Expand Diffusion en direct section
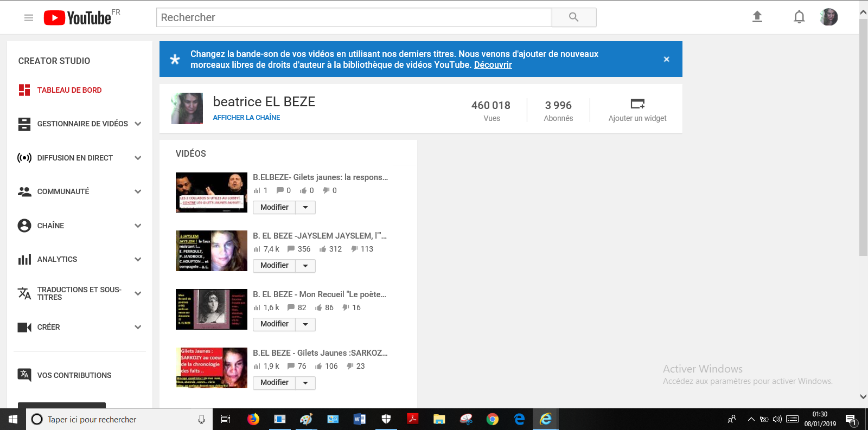The width and height of the screenshot is (868, 430). tap(138, 158)
